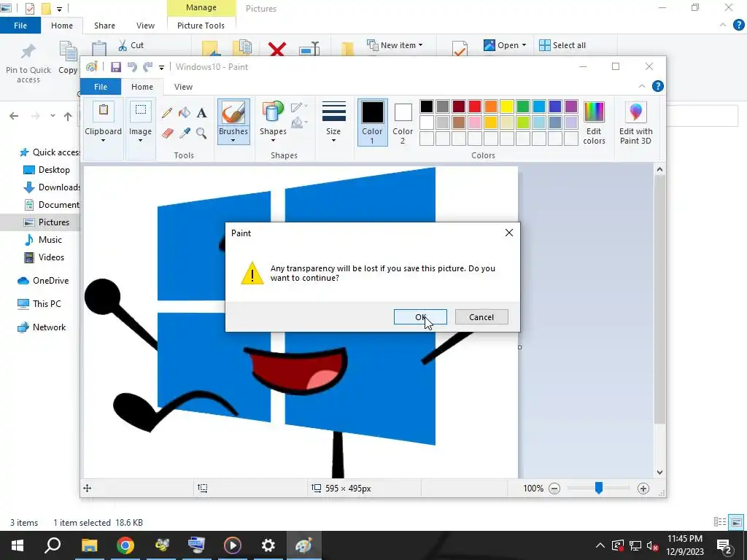
Task: Click the Undo arrow in Paint title bar
Action: tap(132, 67)
